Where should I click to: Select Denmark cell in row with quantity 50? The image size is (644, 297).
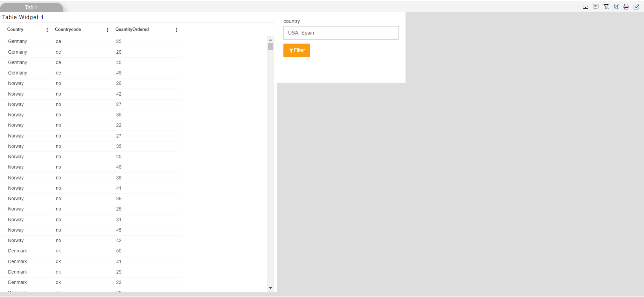pos(17,251)
